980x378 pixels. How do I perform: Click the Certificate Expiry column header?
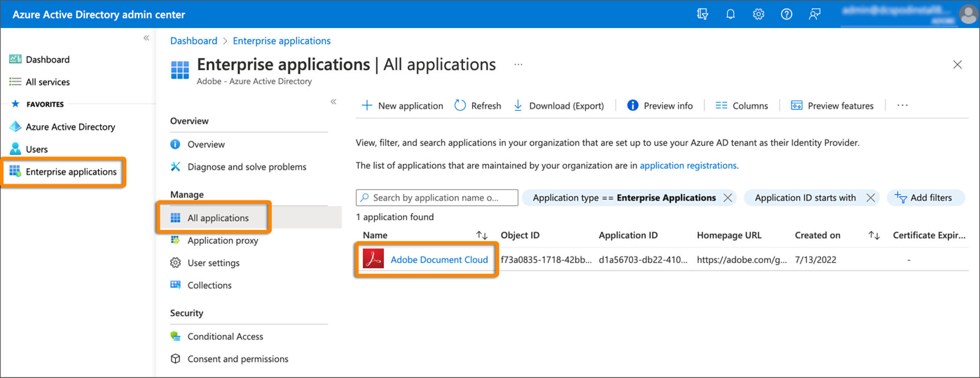tap(929, 235)
